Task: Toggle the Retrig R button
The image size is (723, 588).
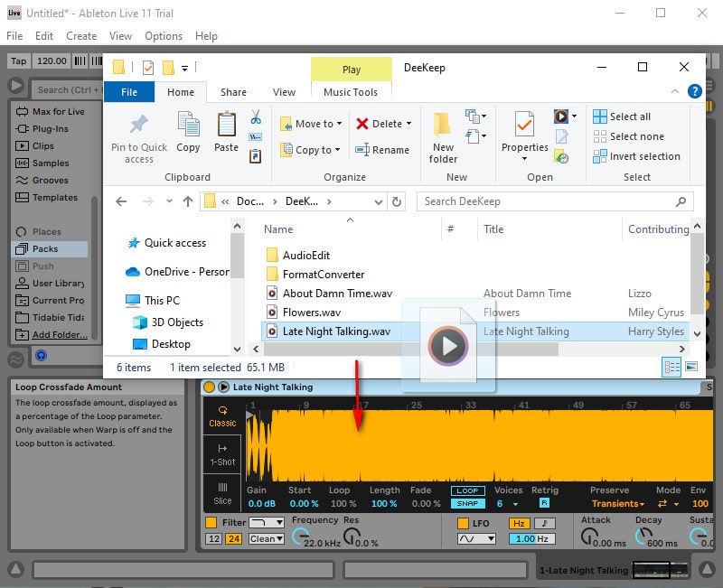Action: coord(544,503)
